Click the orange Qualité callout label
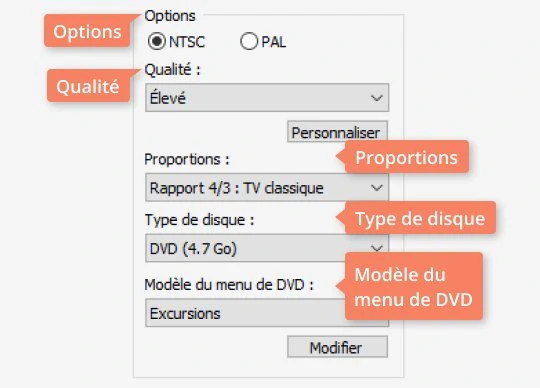This screenshot has height=388, width=540. [x=88, y=86]
